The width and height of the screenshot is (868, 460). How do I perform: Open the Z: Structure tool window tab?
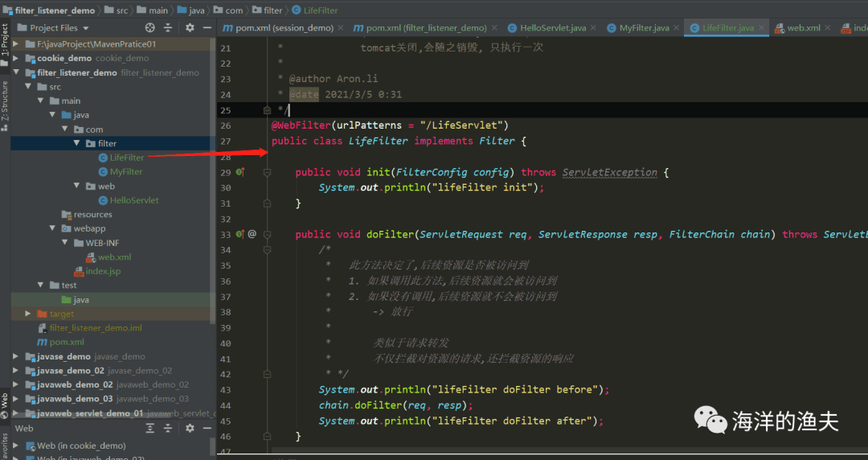(x=5, y=105)
